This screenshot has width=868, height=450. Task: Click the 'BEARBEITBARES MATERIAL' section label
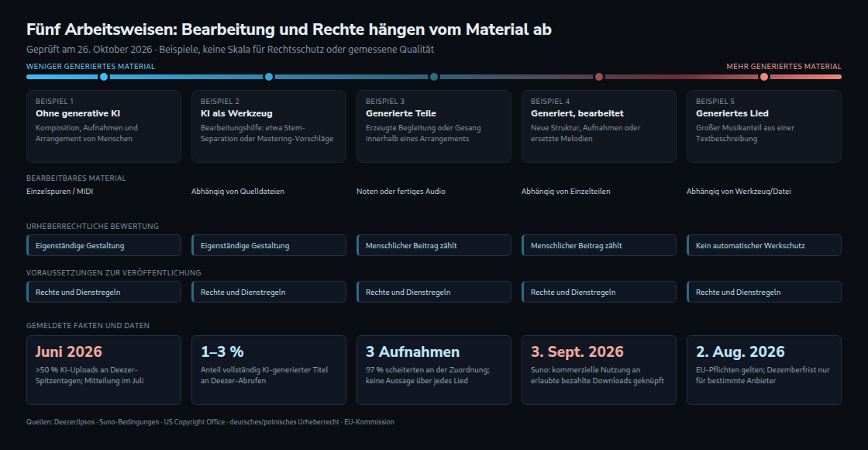point(77,178)
